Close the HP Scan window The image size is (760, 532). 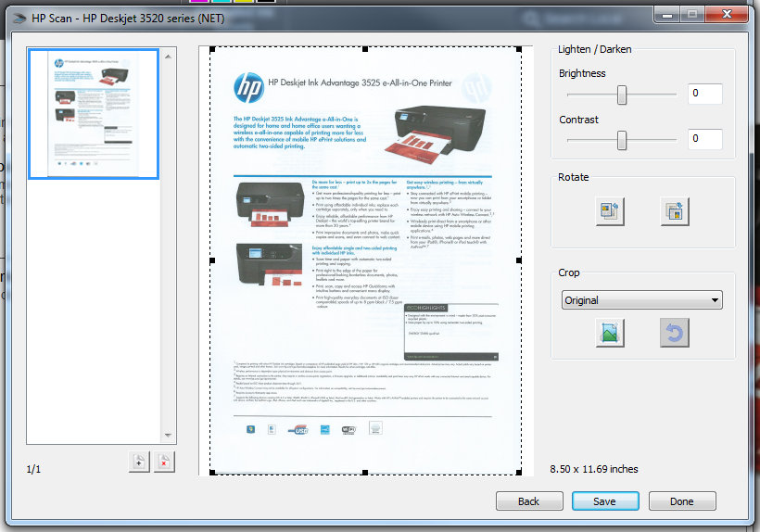727,15
